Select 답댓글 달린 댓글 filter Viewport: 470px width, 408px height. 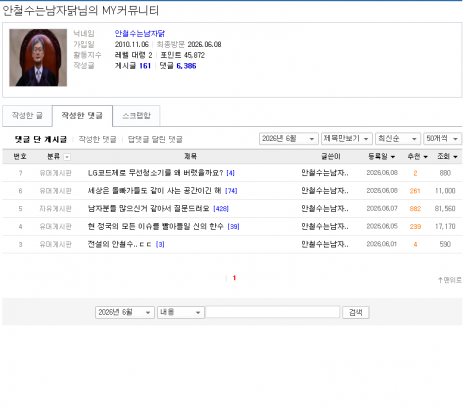click(155, 139)
